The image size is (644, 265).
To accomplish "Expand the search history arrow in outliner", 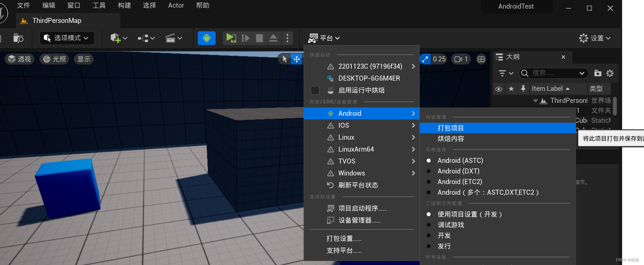I will [582, 73].
